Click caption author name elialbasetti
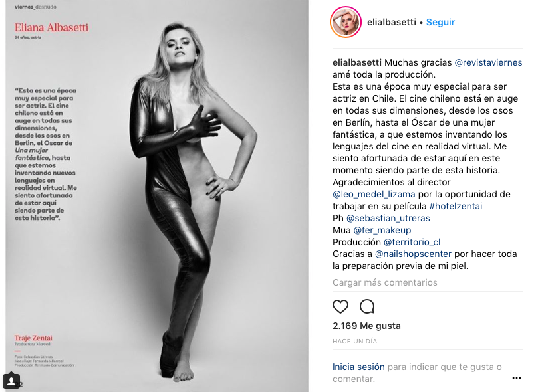 [357, 63]
